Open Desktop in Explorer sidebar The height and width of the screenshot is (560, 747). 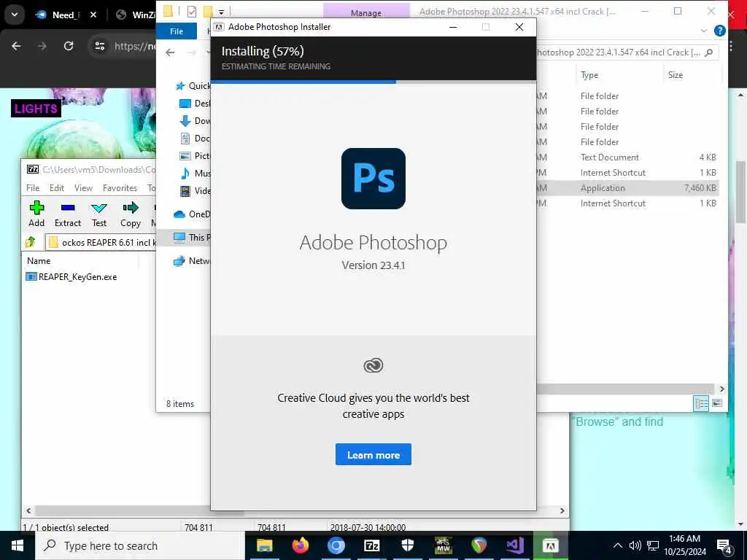(x=196, y=104)
